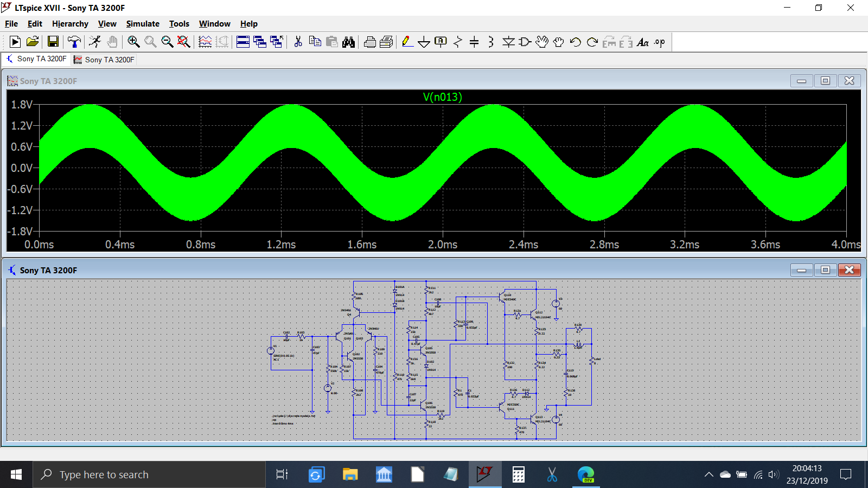Start the simulation with the Run icon

pyautogui.click(x=15, y=42)
